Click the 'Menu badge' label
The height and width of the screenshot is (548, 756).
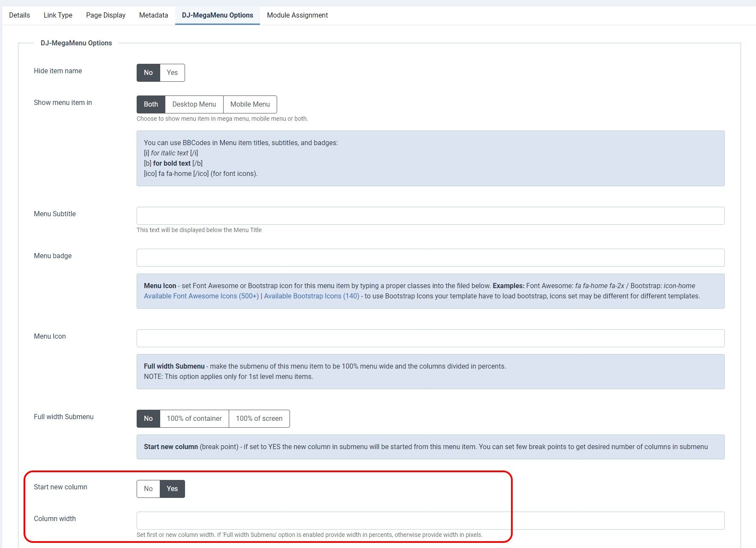click(53, 256)
